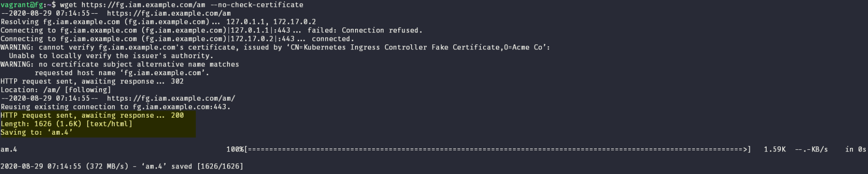Screen dimensions: 868x174
Task: Click the 'no certificate subject alternative name' warning
Action: (120, 64)
